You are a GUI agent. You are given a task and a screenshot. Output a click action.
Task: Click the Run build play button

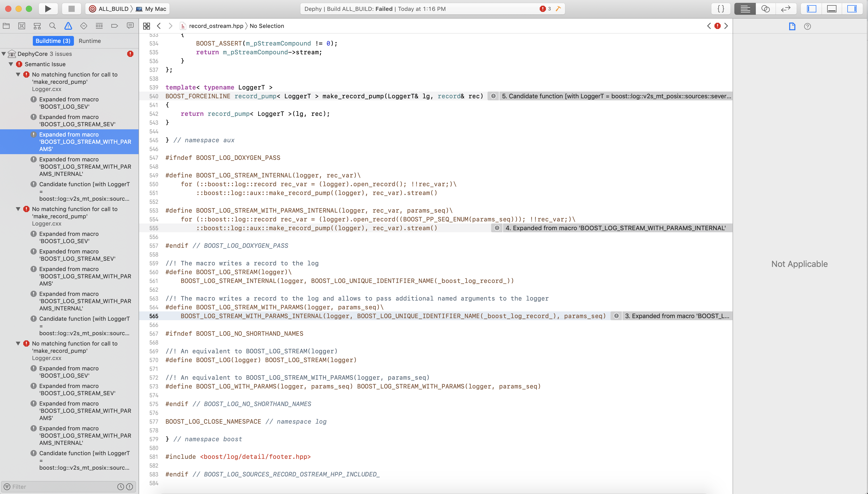click(48, 9)
